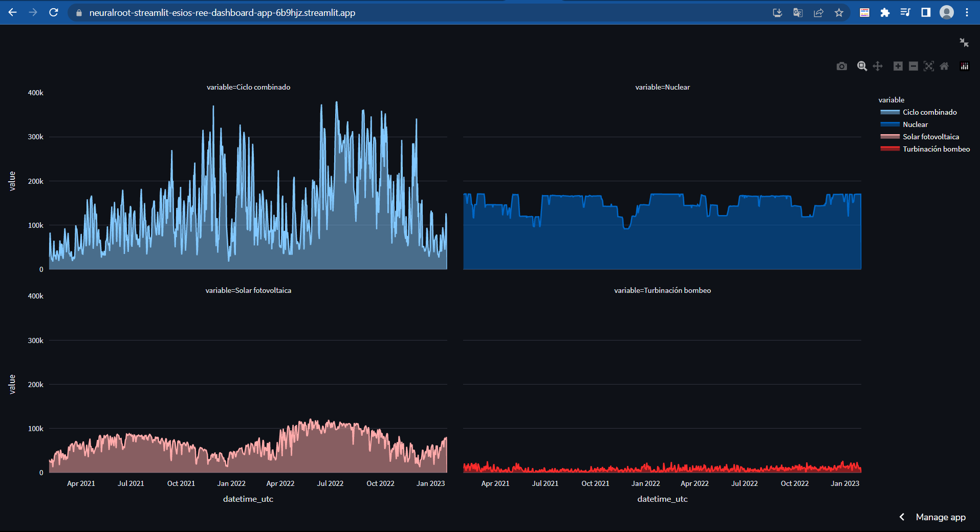Click the 200k label on Solar fotovoltaica axis

36,385
